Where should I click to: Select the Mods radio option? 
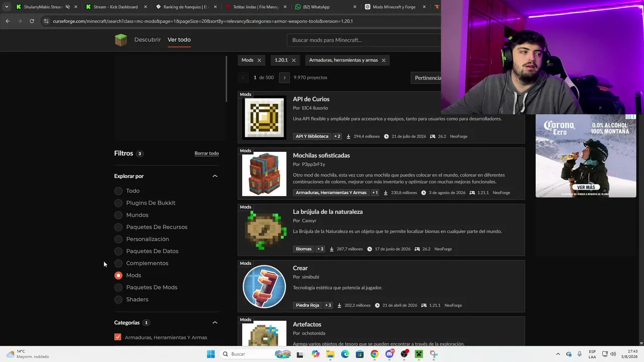click(x=118, y=276)
